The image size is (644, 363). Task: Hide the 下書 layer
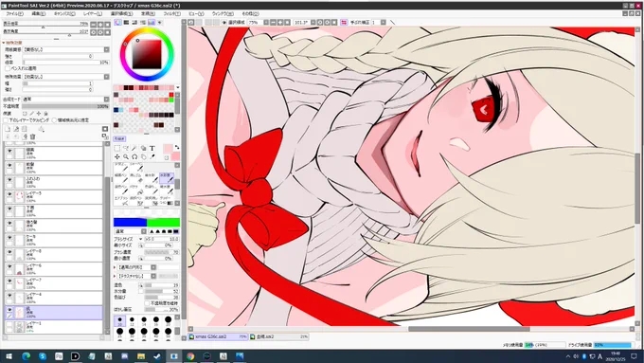click(9, 209)
